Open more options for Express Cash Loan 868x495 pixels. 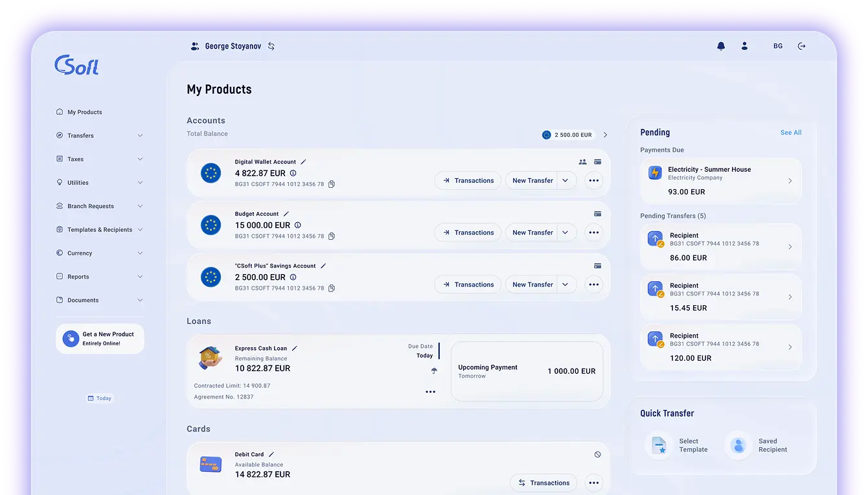coord(431,392)
